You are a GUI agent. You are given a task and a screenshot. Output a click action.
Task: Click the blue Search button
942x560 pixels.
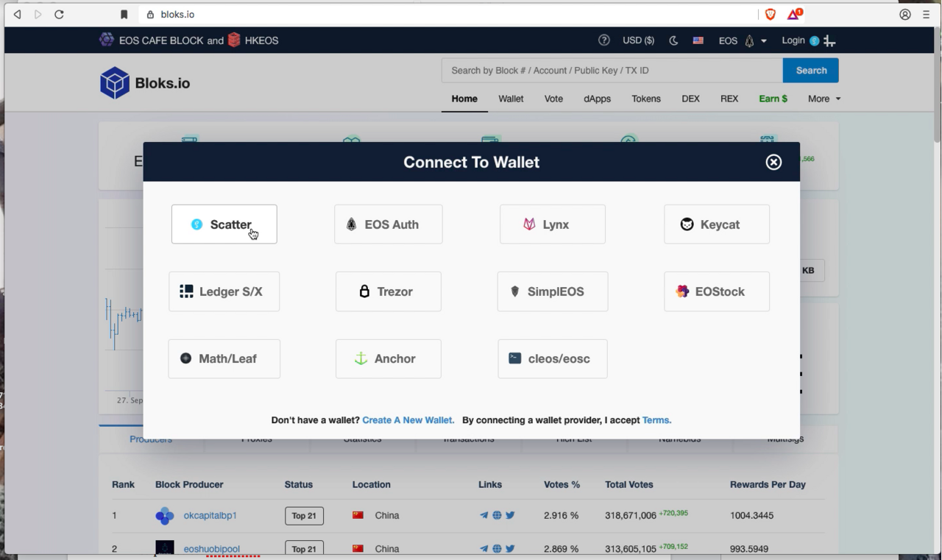point(811,71)
